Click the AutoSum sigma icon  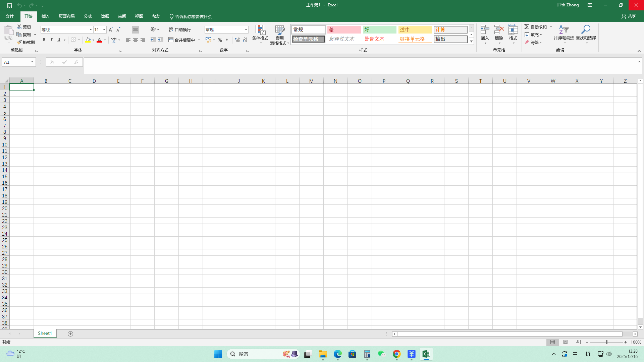(527, 27)
